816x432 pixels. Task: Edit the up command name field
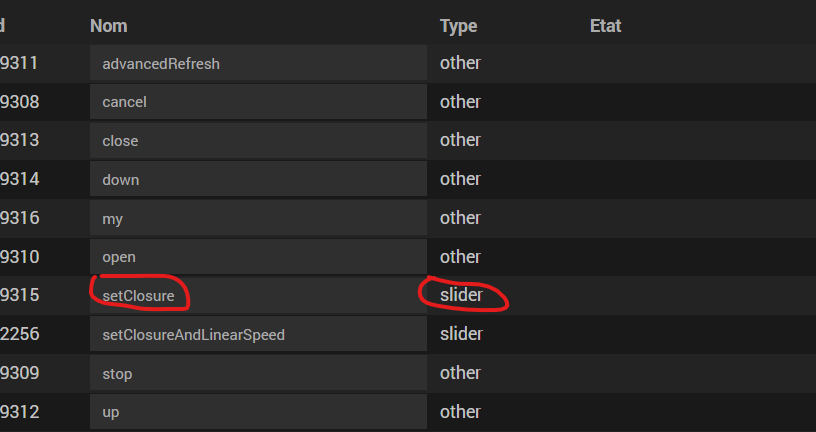click(x=258, y=412)
